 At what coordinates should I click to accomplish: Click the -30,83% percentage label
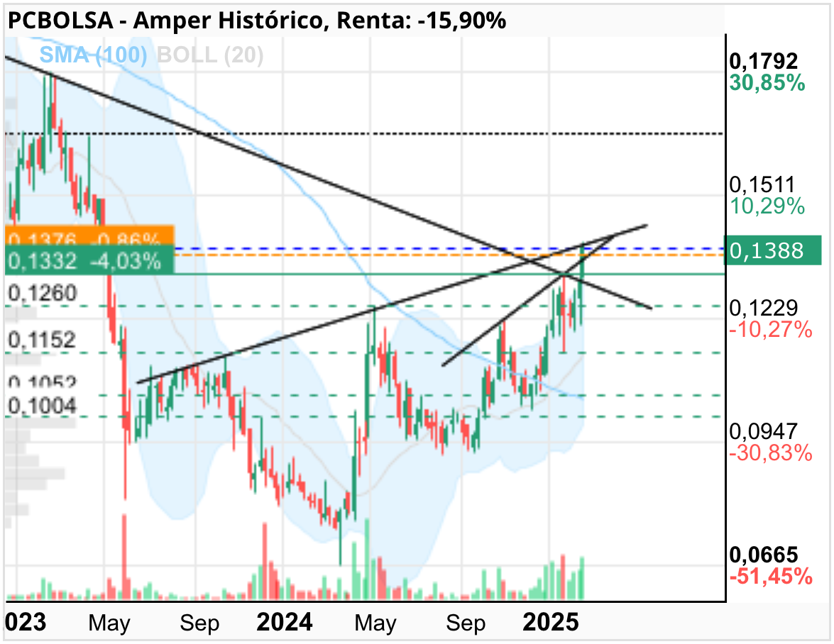tap(770, 453)
